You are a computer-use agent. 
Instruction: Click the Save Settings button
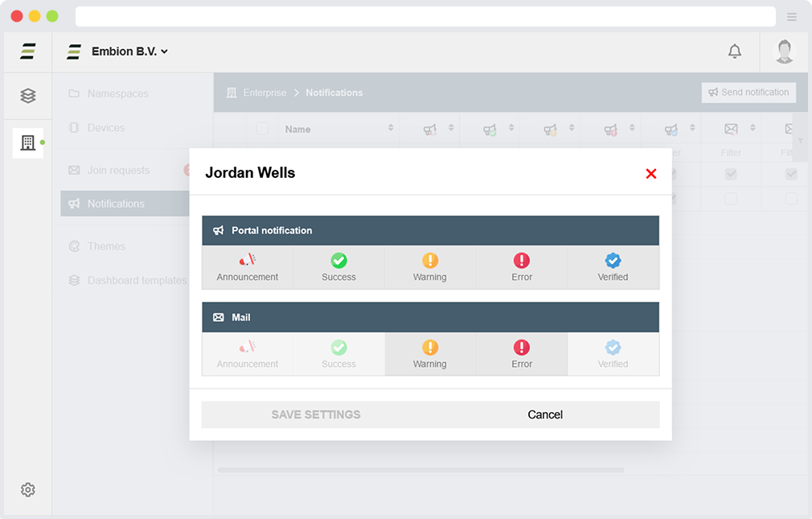click(x=316, y=414)
